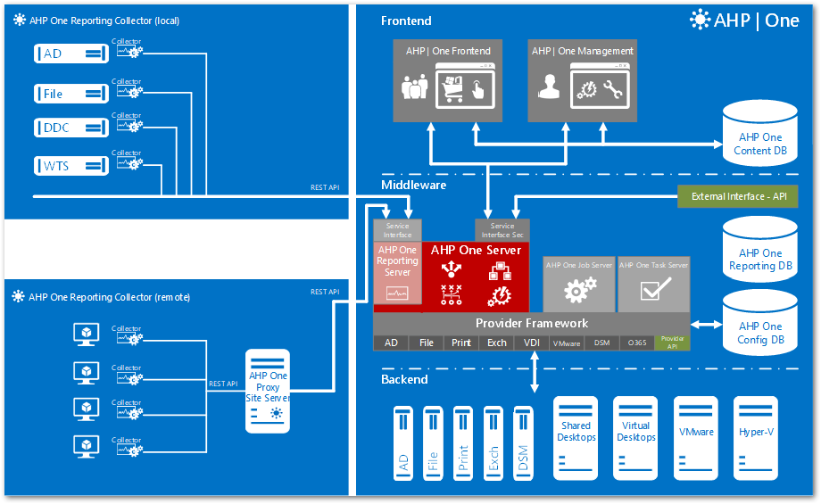Select the VMware backend server icon

[695, 438]
